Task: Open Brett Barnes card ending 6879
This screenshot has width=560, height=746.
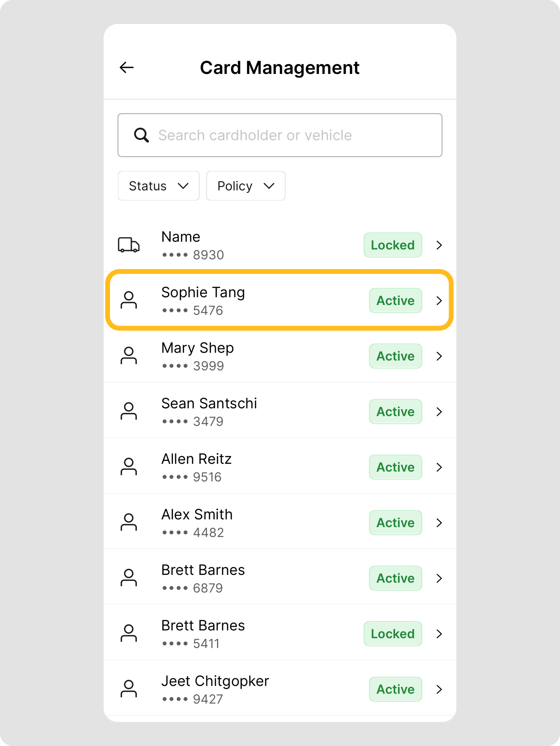Action: (x=236, y=578)
